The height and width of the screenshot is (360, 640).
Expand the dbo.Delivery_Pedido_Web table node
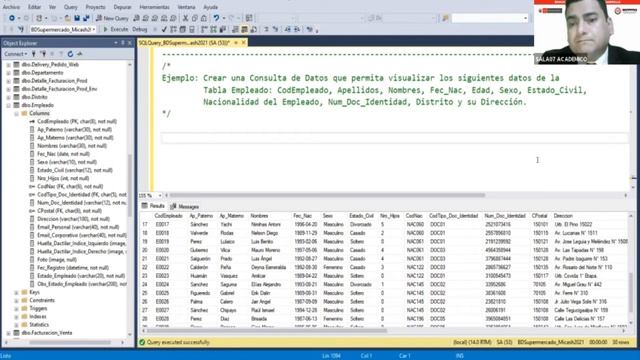pos(8,64)
